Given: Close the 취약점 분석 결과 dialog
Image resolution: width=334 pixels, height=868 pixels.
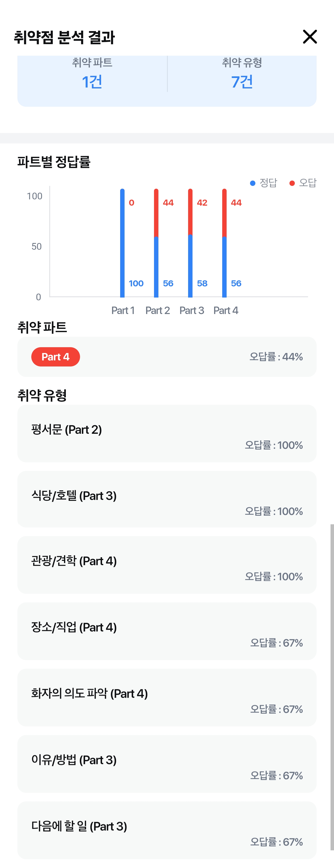Looking at the screenshot, I should tap(310, 37).
